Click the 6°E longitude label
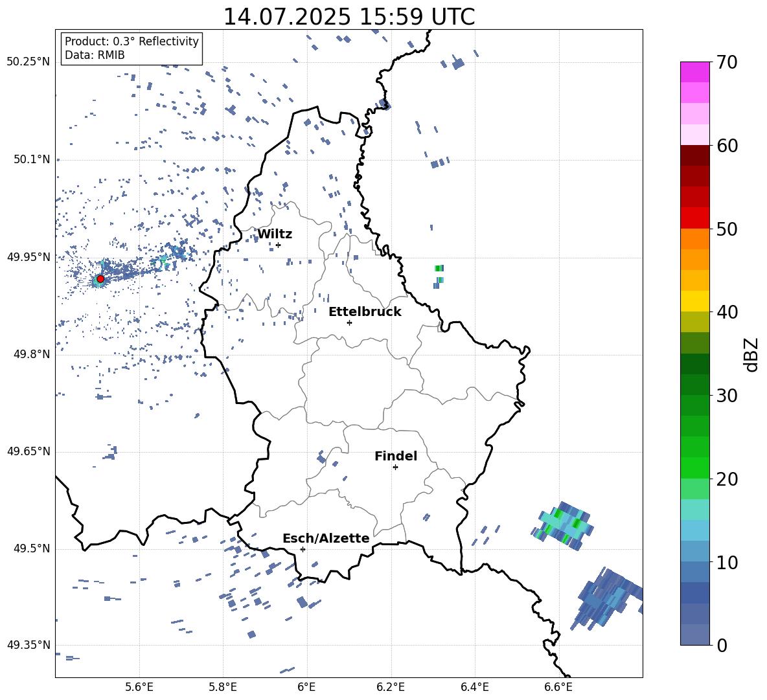The width and height of the screenshot is (767, 700). click(x=306, y=687)
